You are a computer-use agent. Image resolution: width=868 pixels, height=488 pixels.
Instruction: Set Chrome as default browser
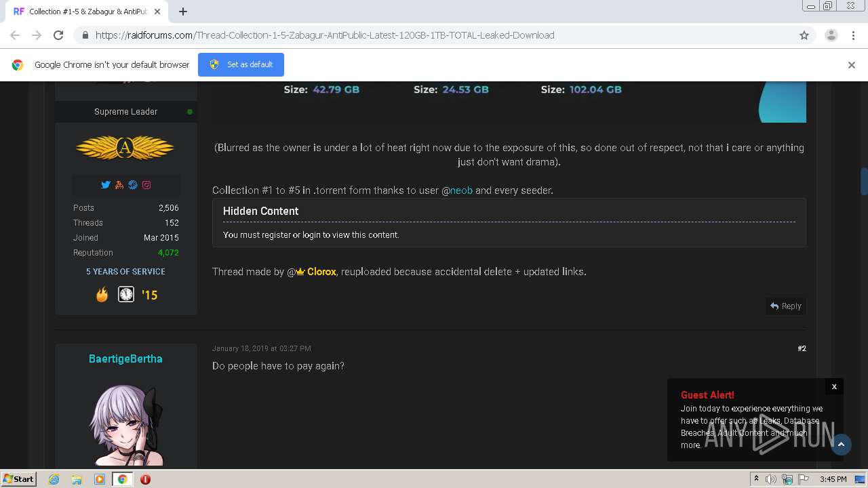click(241, 64)
